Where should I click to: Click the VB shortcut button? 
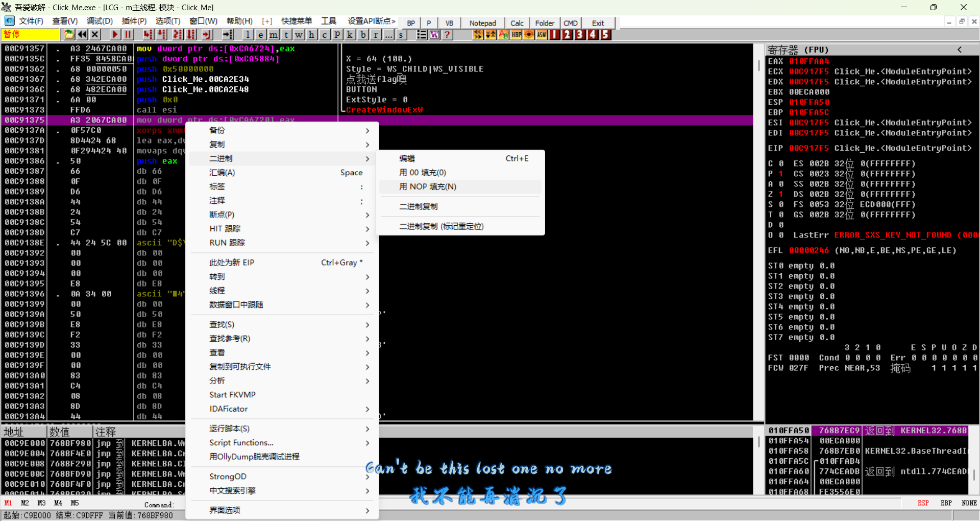449,23
